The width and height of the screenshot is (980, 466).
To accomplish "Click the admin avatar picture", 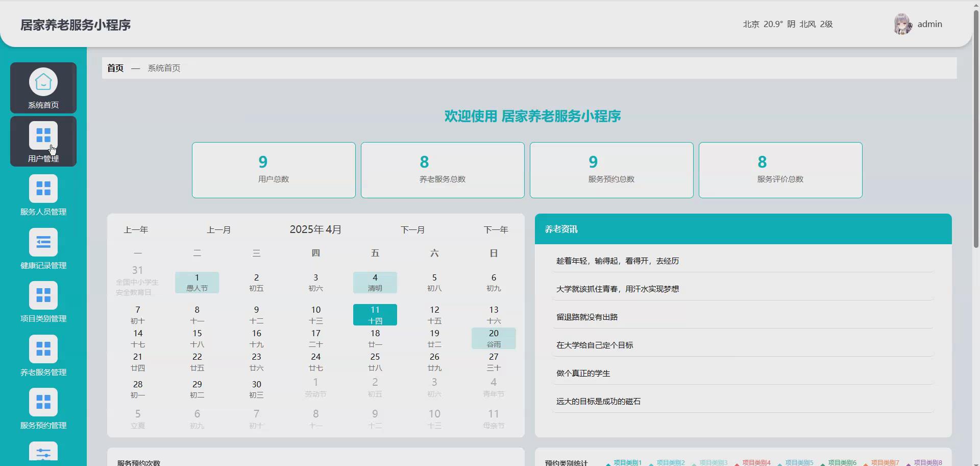I will tap(903, 24).
